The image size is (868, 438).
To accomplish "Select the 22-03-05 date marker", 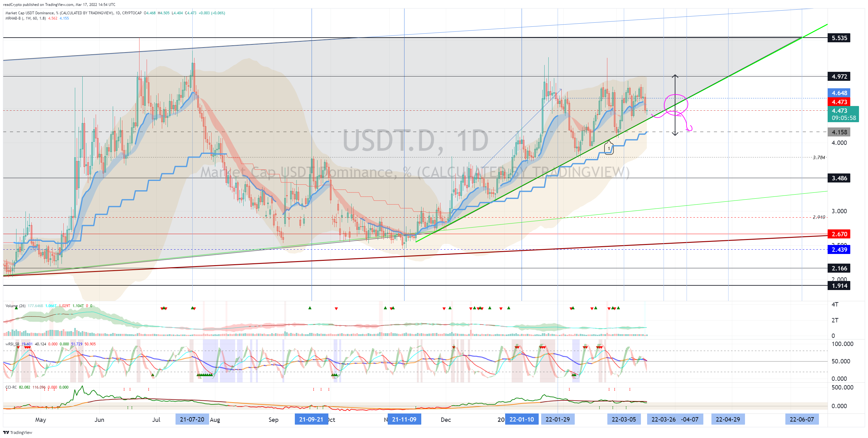I will coord(624,419).
